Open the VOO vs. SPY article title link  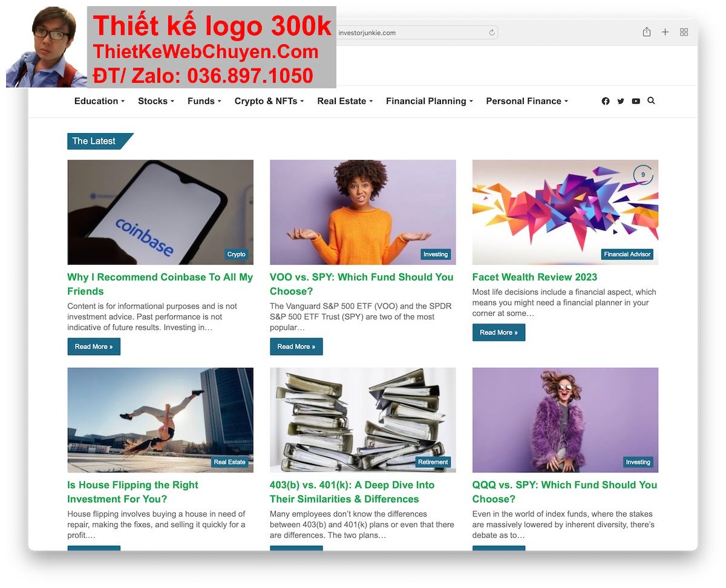point(361,284)
